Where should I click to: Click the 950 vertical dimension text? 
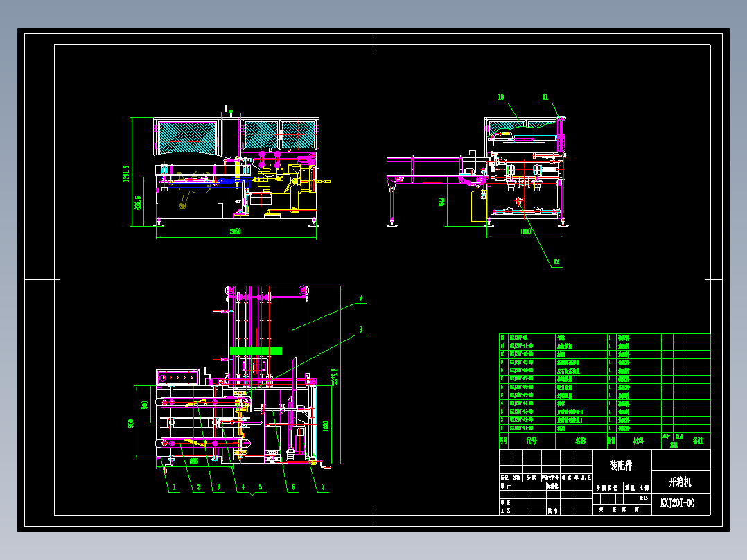130,423
